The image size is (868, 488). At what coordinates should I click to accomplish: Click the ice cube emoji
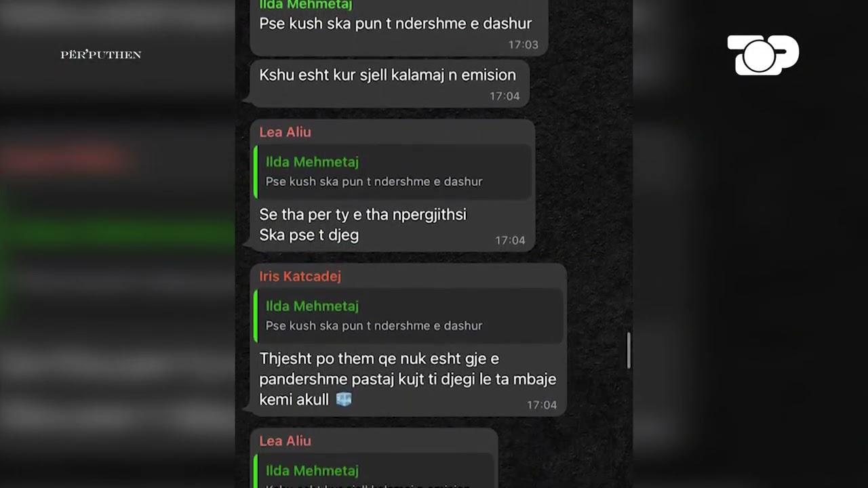tap(344, 399)
